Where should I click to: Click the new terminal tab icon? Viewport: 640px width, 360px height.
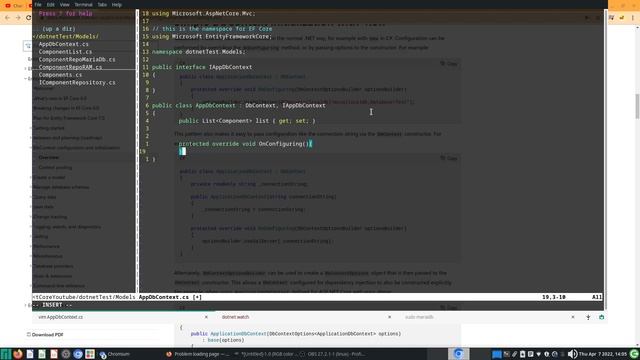tap(588, 317)
